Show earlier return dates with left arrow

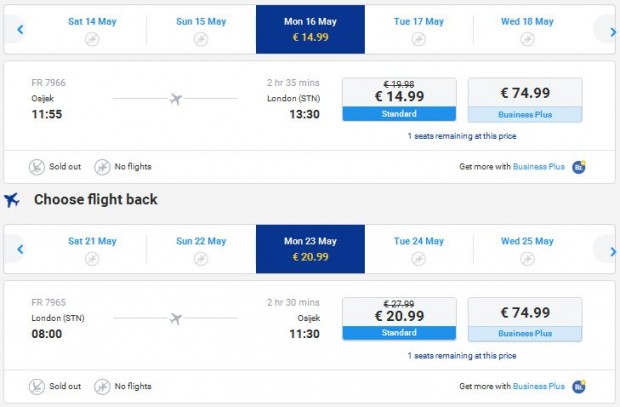(x=20, y=250)
